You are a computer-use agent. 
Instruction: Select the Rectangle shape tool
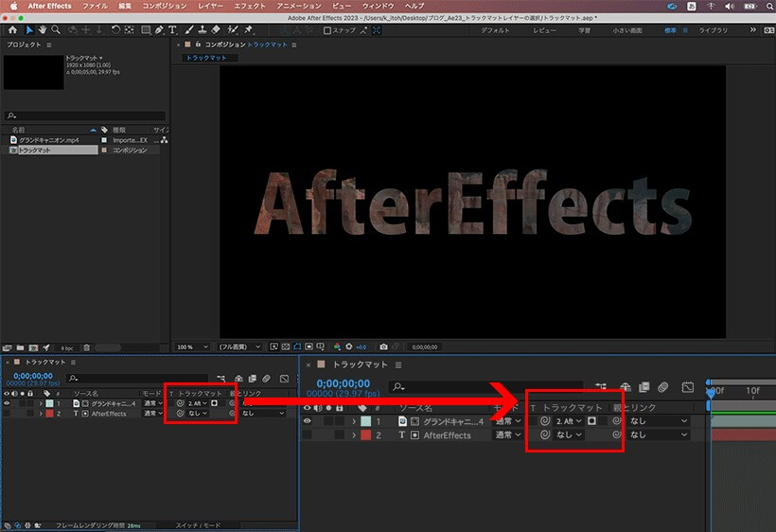tap(146, 30)
